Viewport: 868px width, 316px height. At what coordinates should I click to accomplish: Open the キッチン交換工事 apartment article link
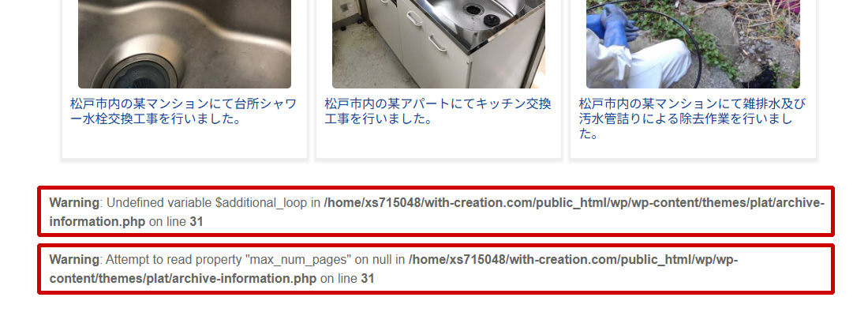438,111
